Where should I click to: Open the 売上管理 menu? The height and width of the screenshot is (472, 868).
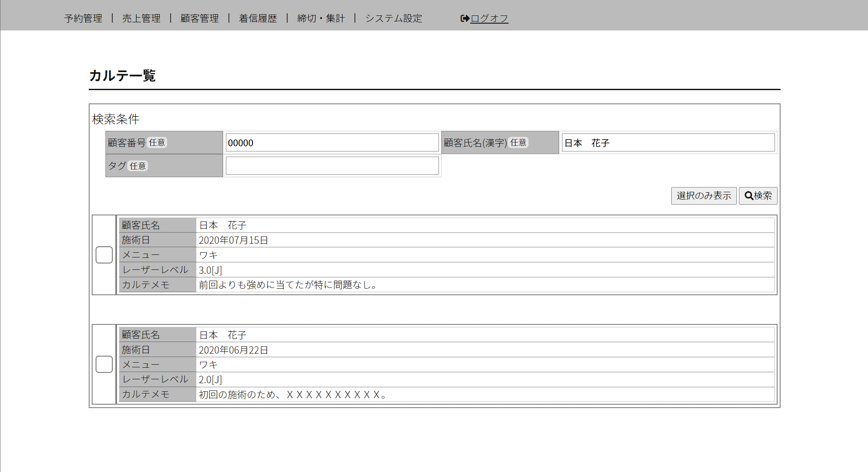[x=141, y=18]
